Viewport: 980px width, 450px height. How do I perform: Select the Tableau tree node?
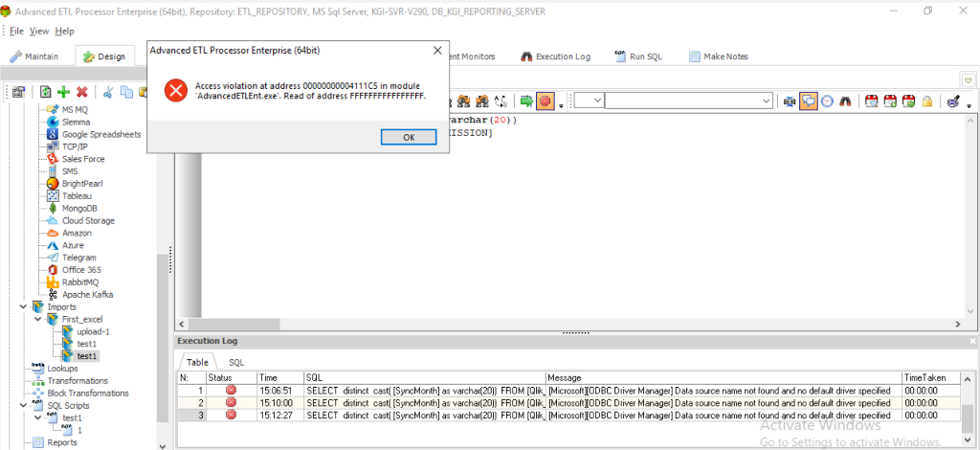point(77,195)
